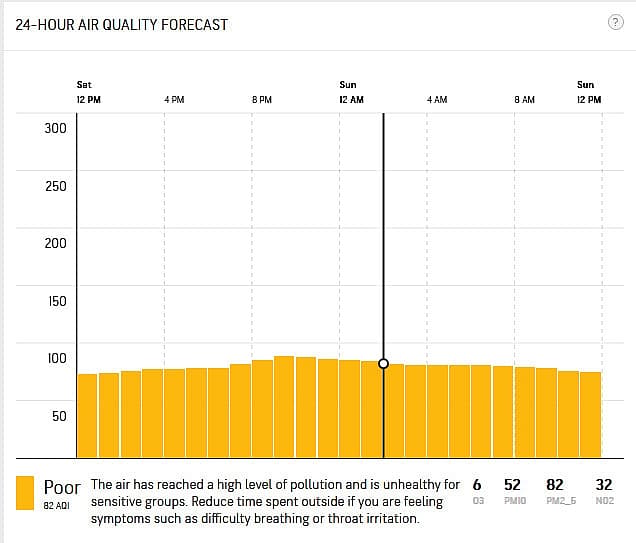Click the first bar at Sat 12 PM
Screen dimensions: 636x543
coord(88,416)
